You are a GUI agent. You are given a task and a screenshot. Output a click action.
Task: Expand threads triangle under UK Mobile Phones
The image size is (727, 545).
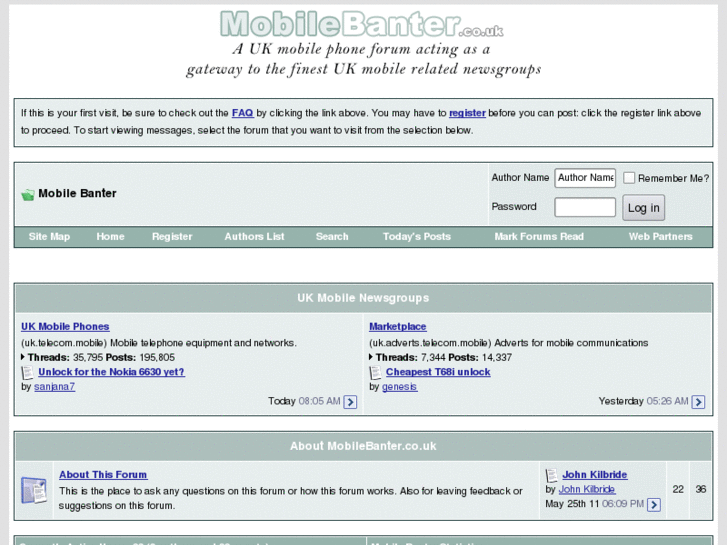click(x=23, y=357)
